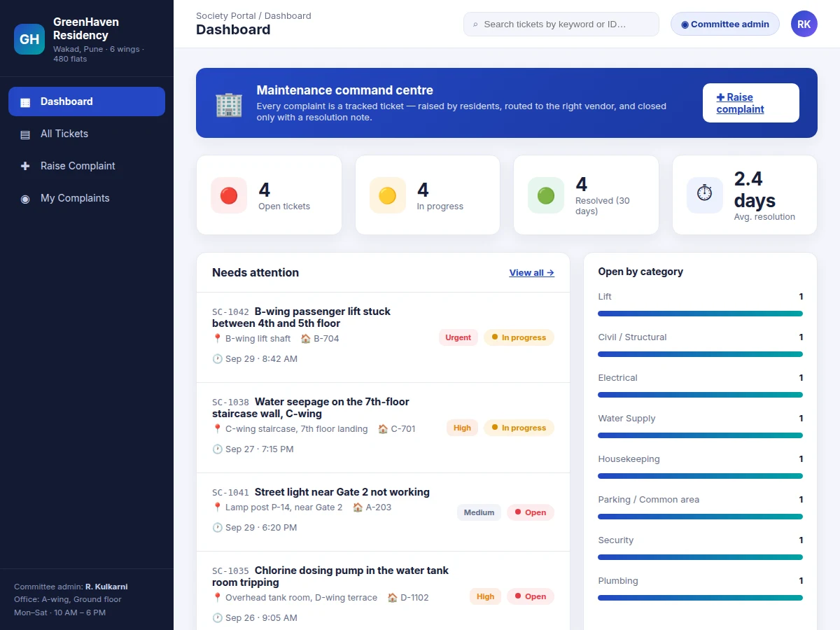Image resolution: width=840 pixels, height=630 pixels.
Task: Click the Needs attention heading
Action: point(255,272)
